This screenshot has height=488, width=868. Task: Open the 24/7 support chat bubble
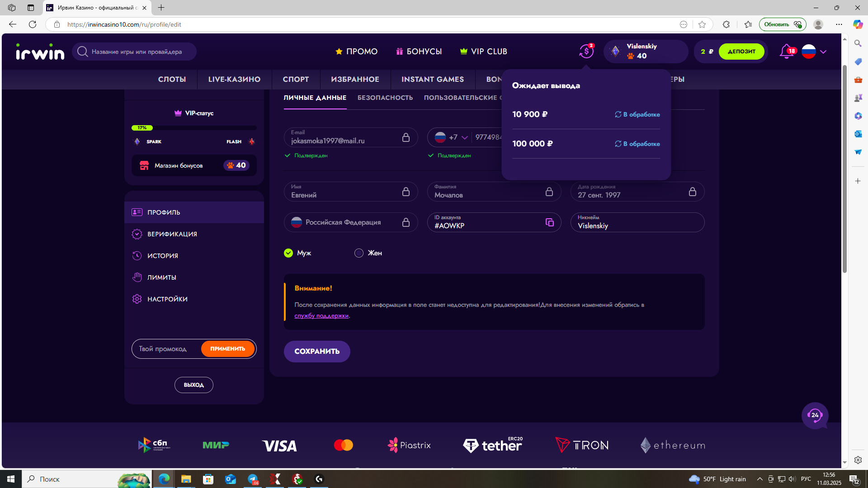[x=815, y=415]
